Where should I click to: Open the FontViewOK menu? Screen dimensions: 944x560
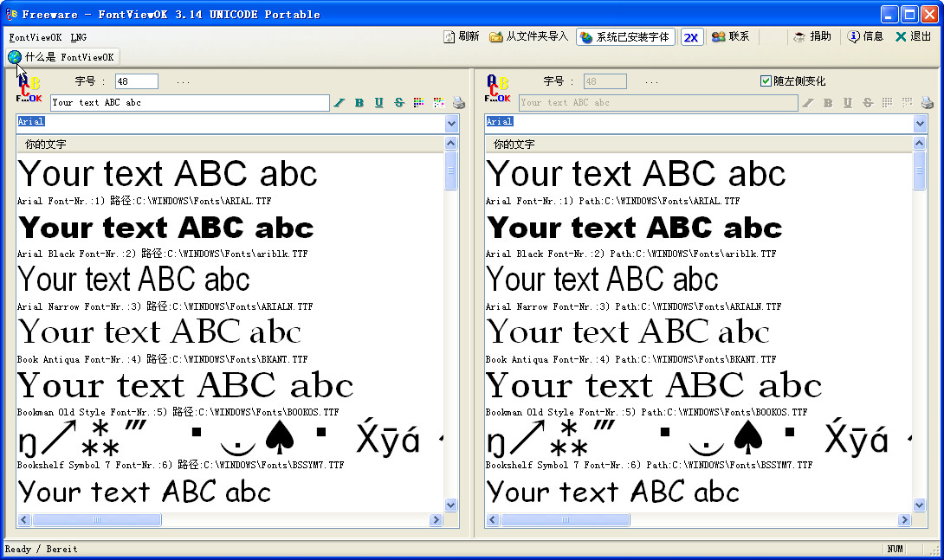click(35, 37)
